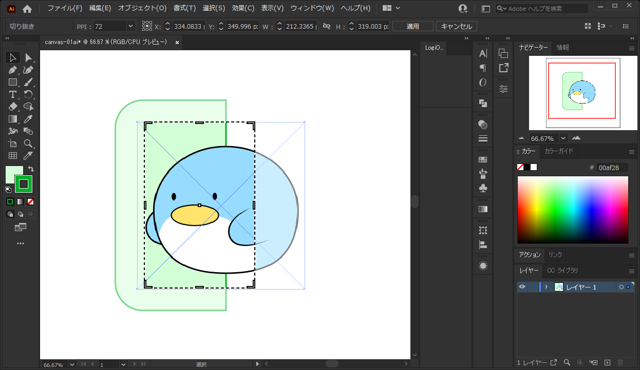
Task: Open the Properties panel icon
Action: (504, 89)
